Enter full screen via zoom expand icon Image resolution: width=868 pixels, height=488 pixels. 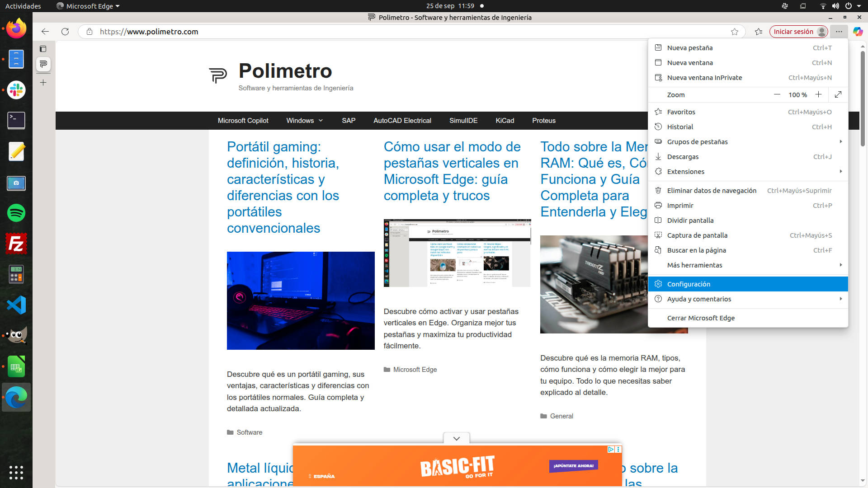tap(838, 94)
